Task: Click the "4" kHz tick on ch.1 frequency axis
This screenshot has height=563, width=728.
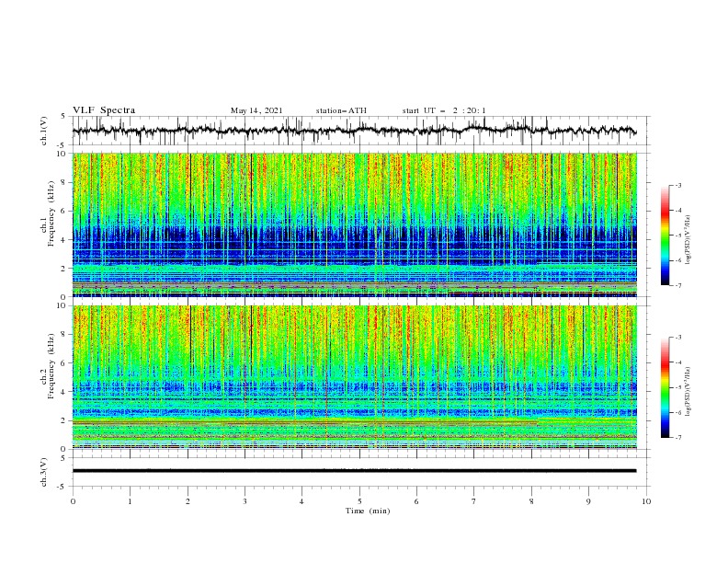Action: pos(65,240)
